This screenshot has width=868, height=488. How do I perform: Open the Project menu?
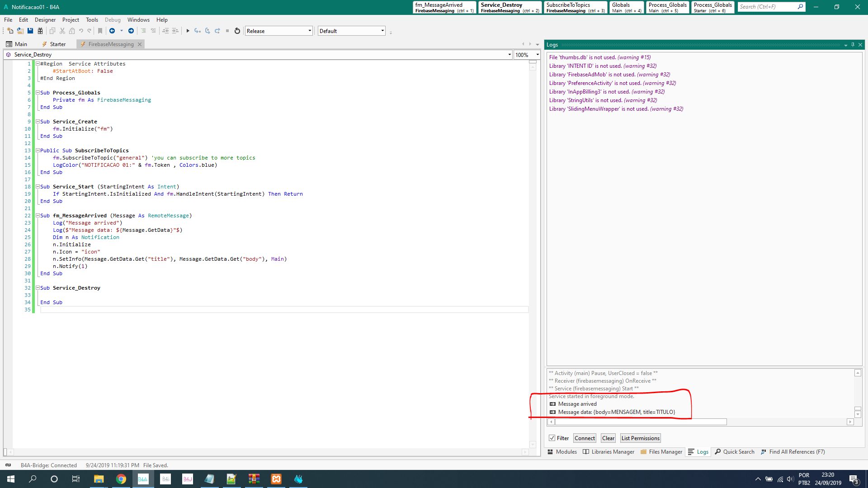tap(71, 20)
